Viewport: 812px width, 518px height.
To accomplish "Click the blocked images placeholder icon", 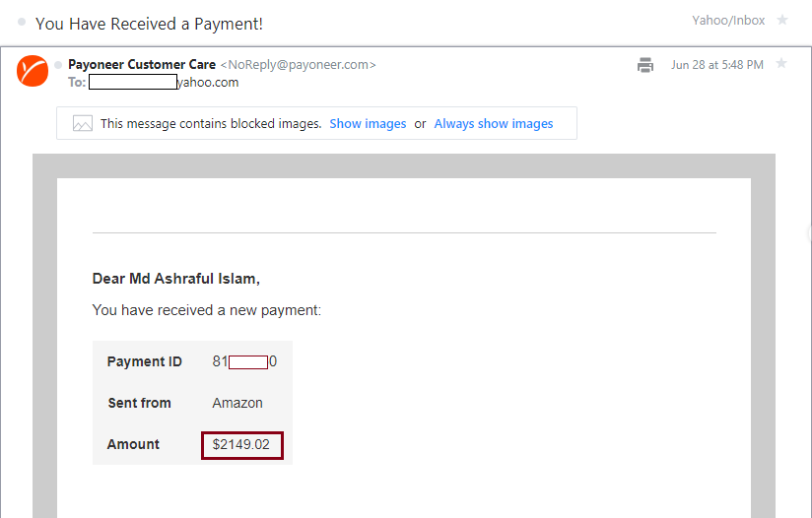I will [83, 124].
